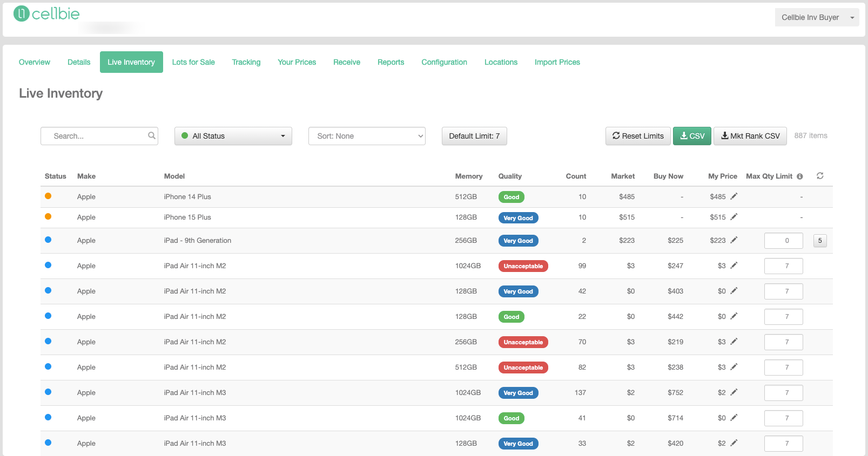868x456 pixels.
Task: Open the Sort: None dropdown
Action: [x=367, y=136]
